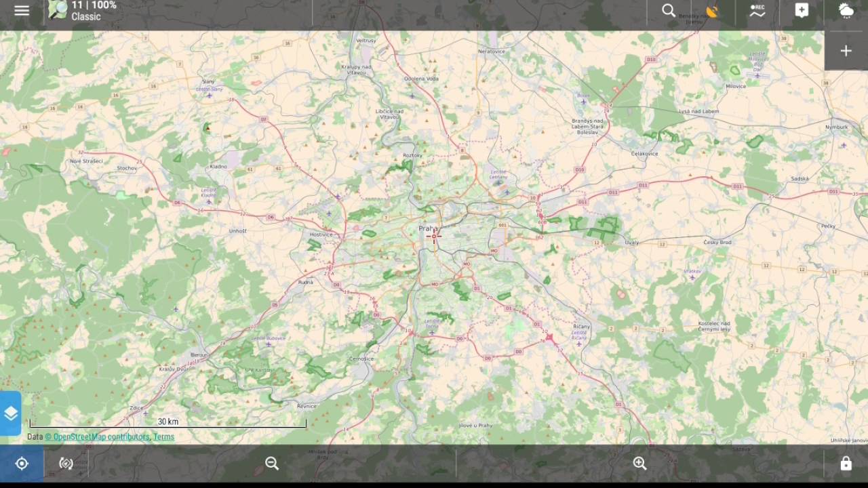868x488 pixels.
Task: Open the weather forecast cloud icon
Action: coord(846,10)
